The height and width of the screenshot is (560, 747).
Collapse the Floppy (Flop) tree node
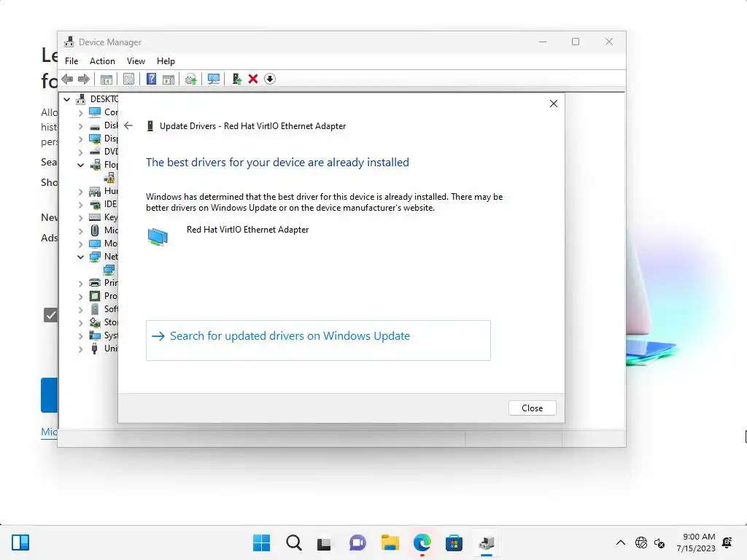tap(80, 166)
